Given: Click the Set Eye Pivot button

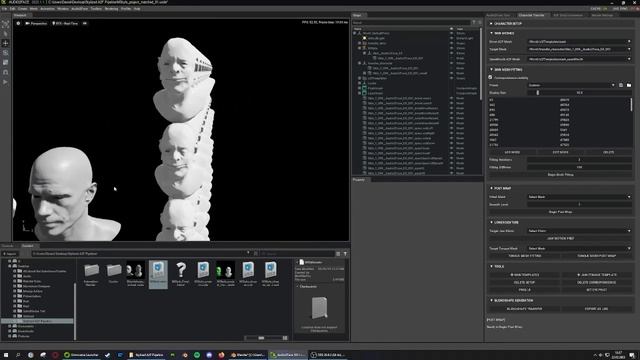Looking at the screenshot, I should tap(596, 290).
